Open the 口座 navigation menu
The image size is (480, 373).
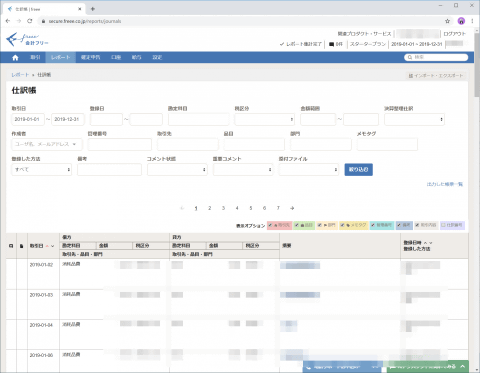(x=116, y=57)
